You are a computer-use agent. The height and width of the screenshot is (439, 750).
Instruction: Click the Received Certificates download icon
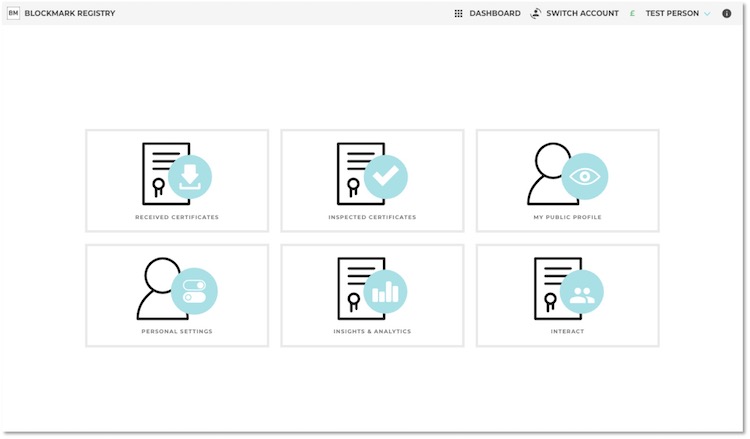coord(190,177)
